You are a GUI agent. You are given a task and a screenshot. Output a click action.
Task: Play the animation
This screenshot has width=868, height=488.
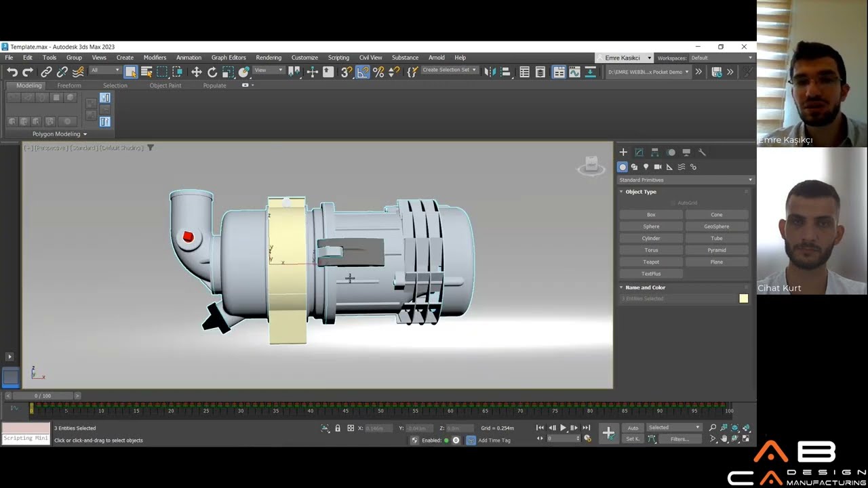563,428
